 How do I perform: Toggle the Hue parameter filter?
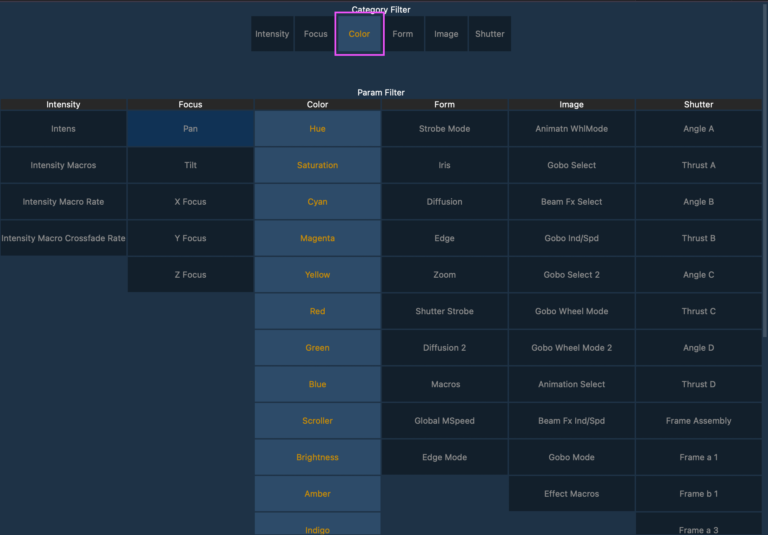click(x=317, y=129)
